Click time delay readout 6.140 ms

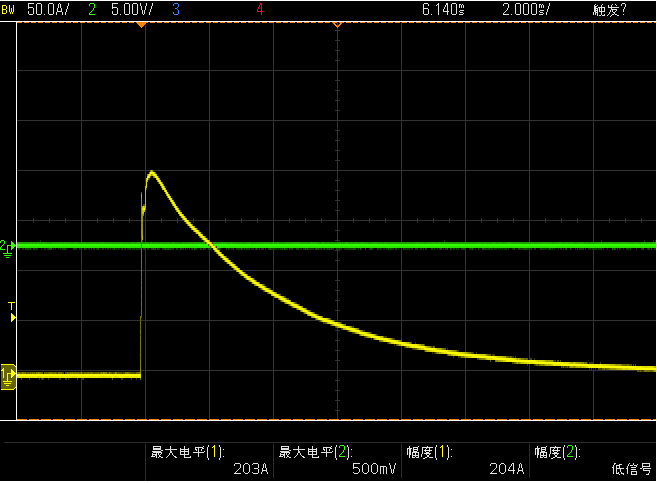pos(443,10)
